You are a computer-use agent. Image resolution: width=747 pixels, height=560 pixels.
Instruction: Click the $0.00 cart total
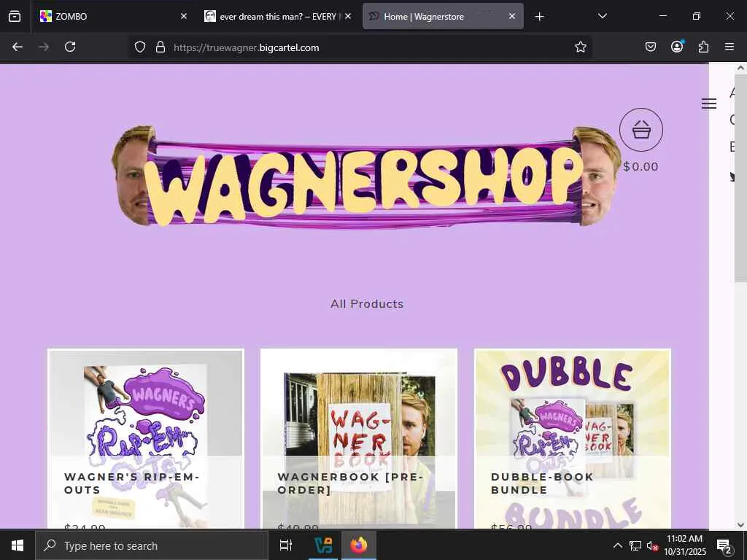[x=640, y=167]
